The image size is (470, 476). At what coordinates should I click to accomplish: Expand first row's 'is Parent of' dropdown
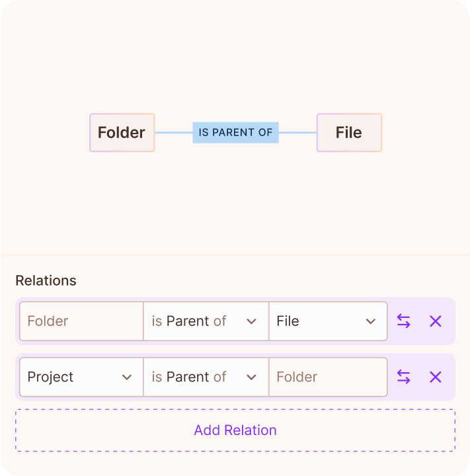205,321
